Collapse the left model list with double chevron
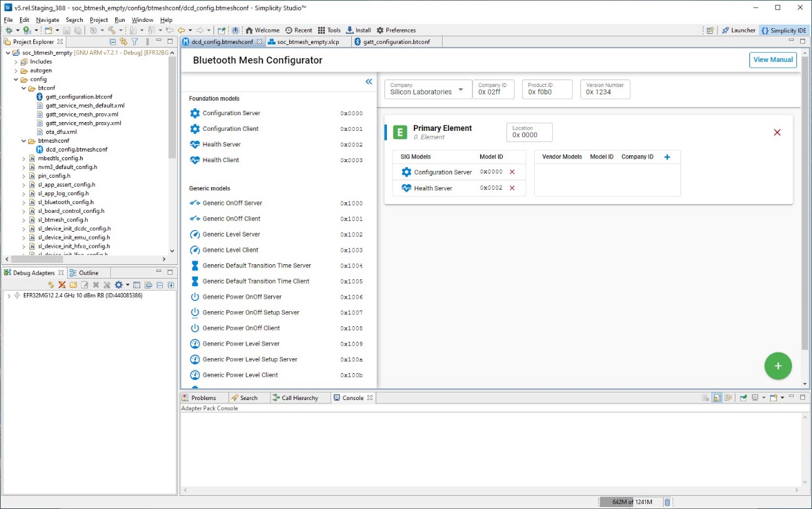Screen dimensions: 812x509 coord(369,81)
